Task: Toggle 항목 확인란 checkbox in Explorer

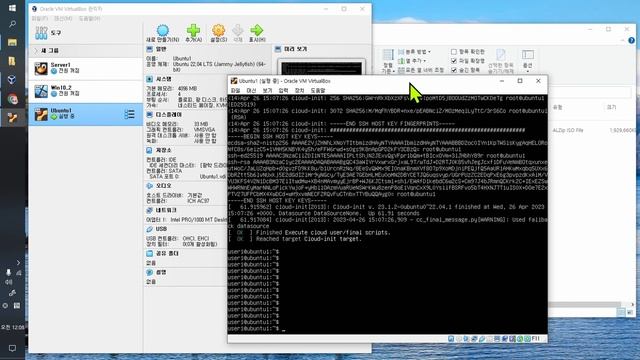Action: pyautogui.click(x=453, y=52)
